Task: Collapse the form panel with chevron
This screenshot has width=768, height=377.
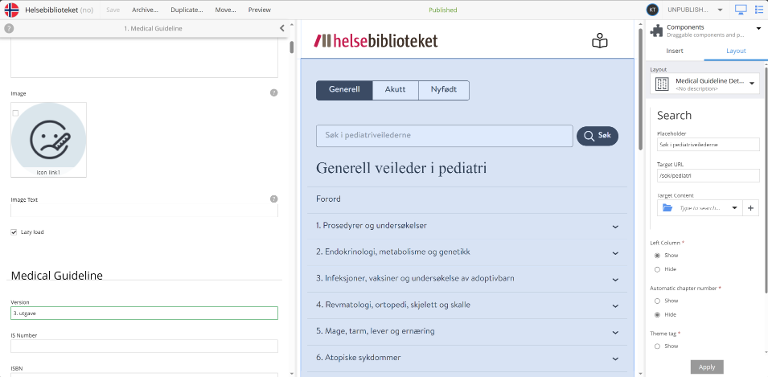Action: (282, 28)
